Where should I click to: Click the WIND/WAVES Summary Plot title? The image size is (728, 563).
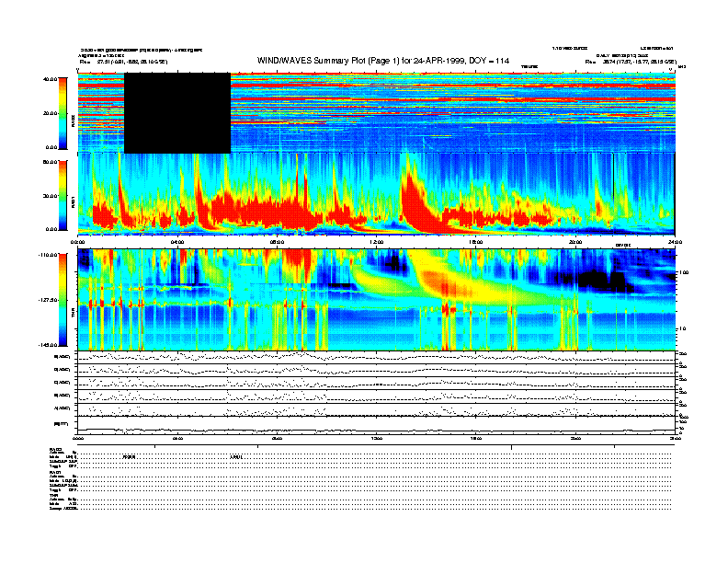coord(383,61)
